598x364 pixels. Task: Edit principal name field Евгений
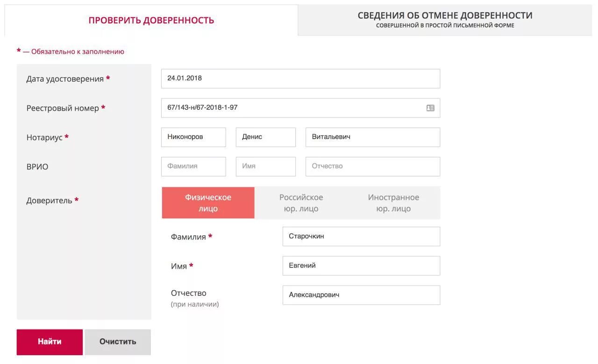361,266
